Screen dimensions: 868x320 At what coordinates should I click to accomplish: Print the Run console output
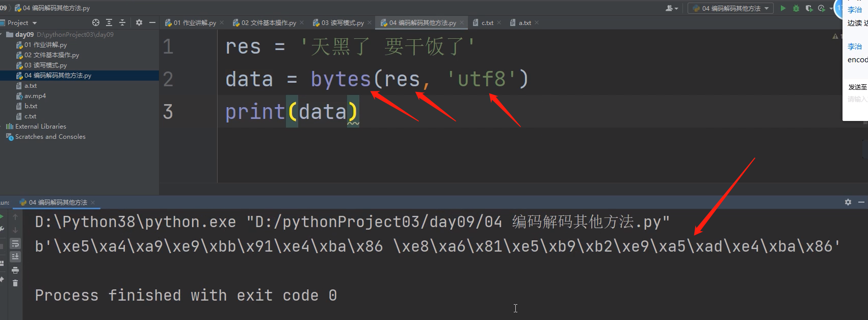pos(15,270)
